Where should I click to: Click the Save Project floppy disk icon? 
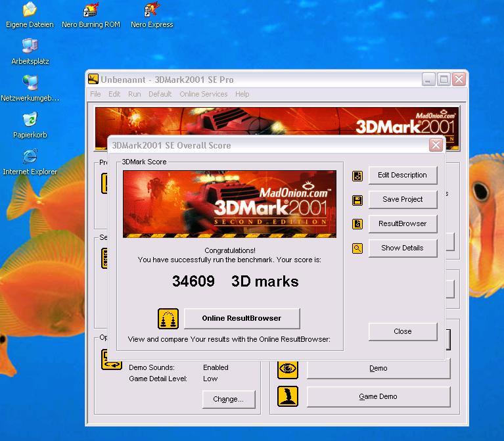(x=357, y=200)
